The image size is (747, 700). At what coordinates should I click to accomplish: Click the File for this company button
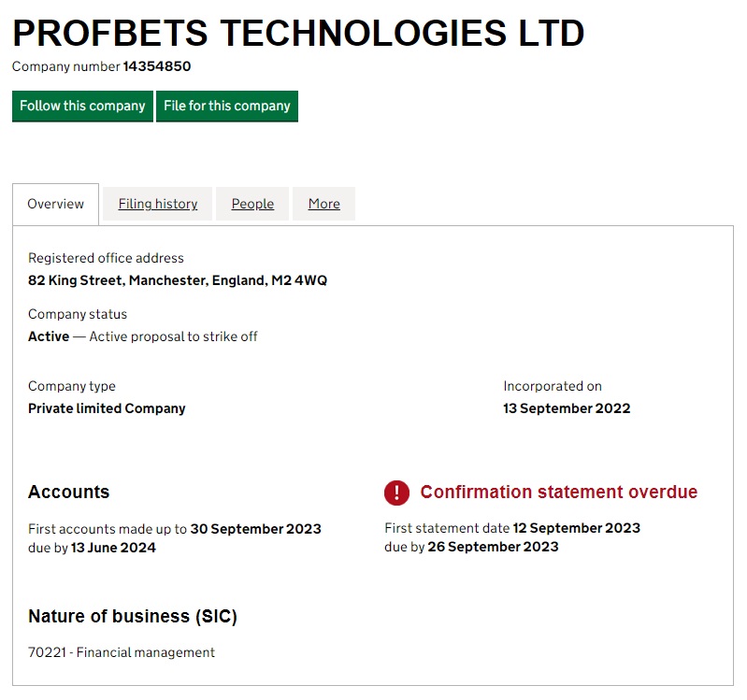pos(227,106)
